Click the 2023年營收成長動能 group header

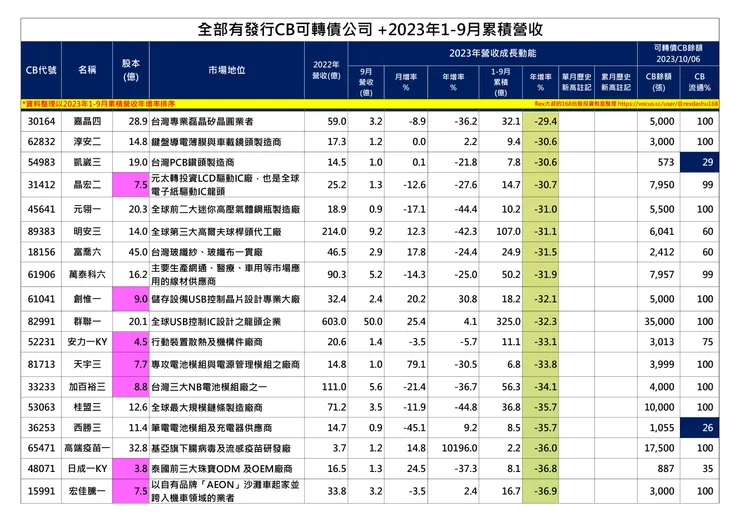[492, 53]
